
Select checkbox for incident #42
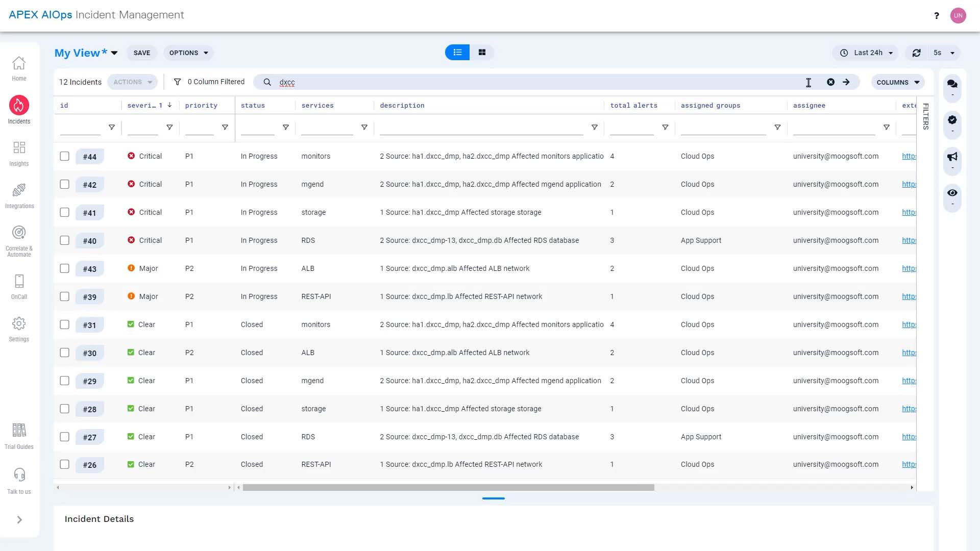64,184
